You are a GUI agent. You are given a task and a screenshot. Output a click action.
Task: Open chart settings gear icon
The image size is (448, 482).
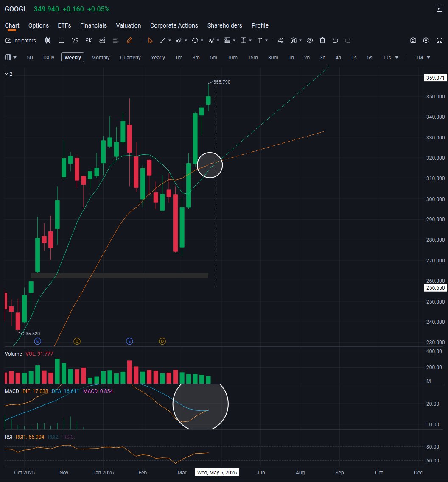pos(426,41)
